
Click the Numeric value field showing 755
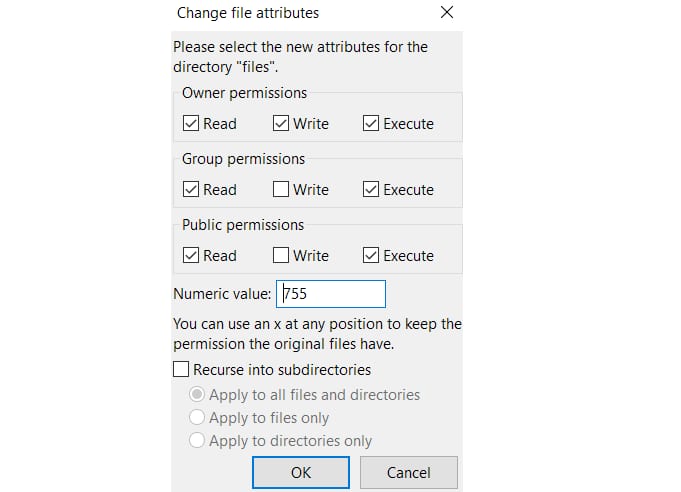point(331,294)
